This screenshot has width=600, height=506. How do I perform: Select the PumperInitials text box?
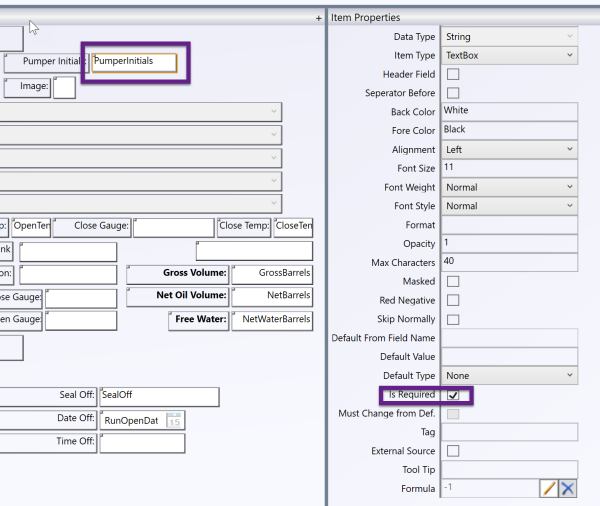click(x=134, y=62)
